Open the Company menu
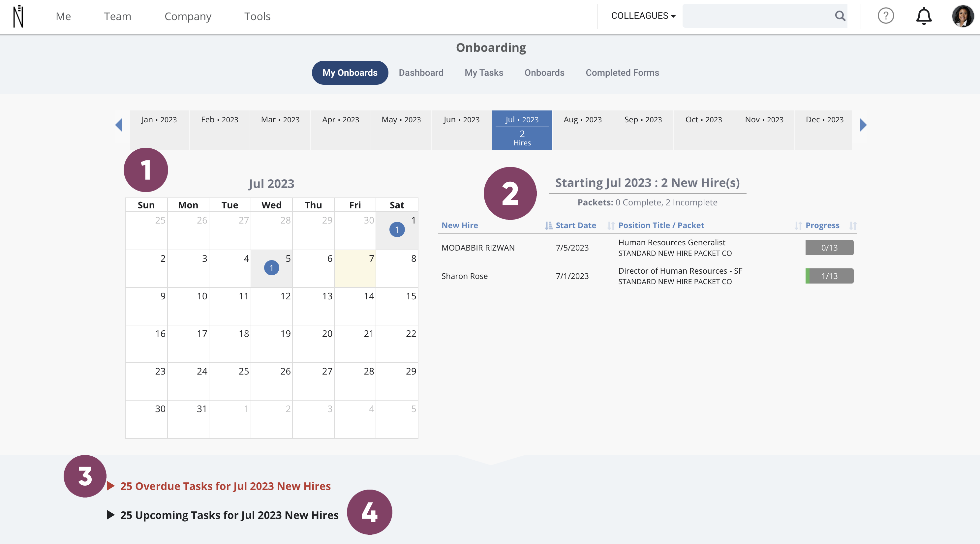Image resolution: width=980 pixels, height=544 pixels. (188, 16)
